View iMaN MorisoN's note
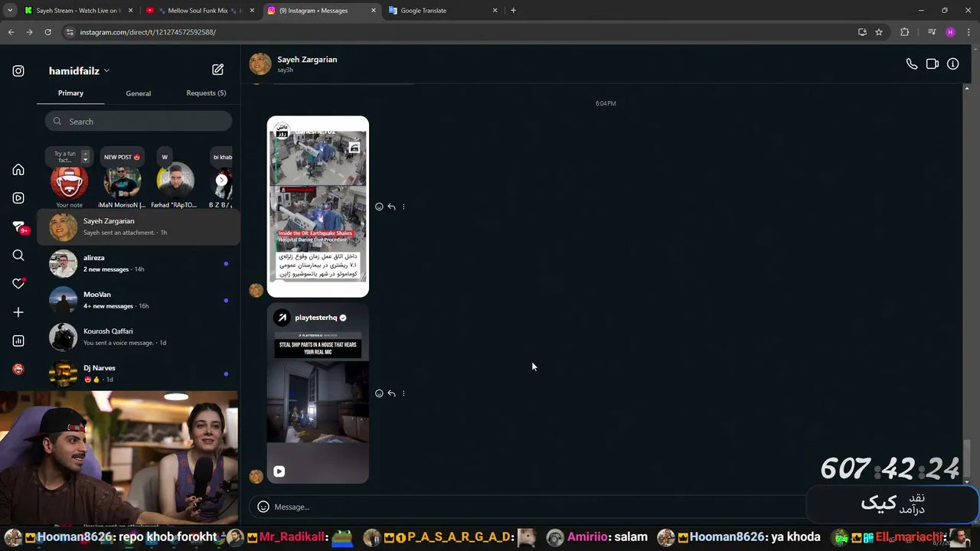980x551 pixels. tap(122, 180)
